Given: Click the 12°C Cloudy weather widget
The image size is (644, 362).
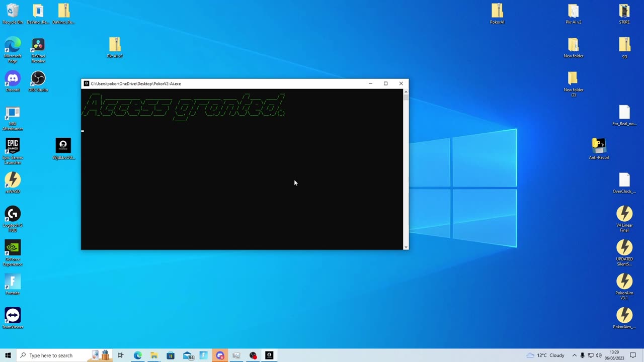Looking at the screenshot, I should 545,355.
